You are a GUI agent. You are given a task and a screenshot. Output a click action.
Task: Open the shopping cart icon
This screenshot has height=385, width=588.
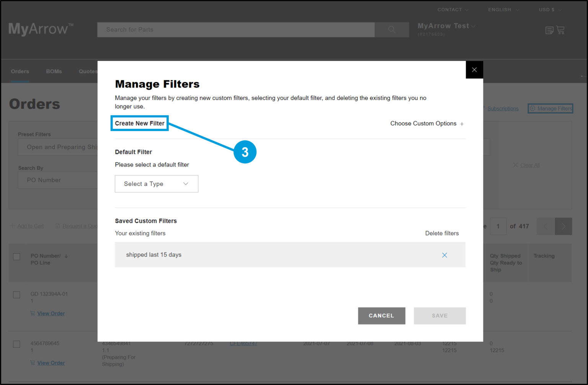tap(561, 30)
